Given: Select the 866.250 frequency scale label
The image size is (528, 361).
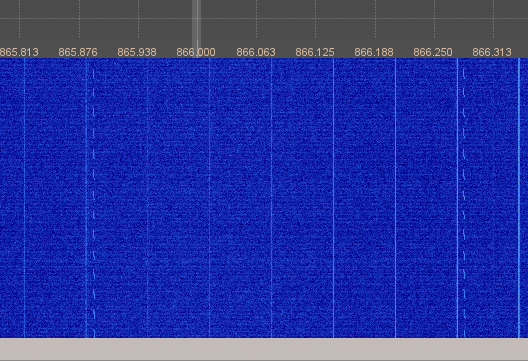Looking at the screenshot, I should pos(433,52).
